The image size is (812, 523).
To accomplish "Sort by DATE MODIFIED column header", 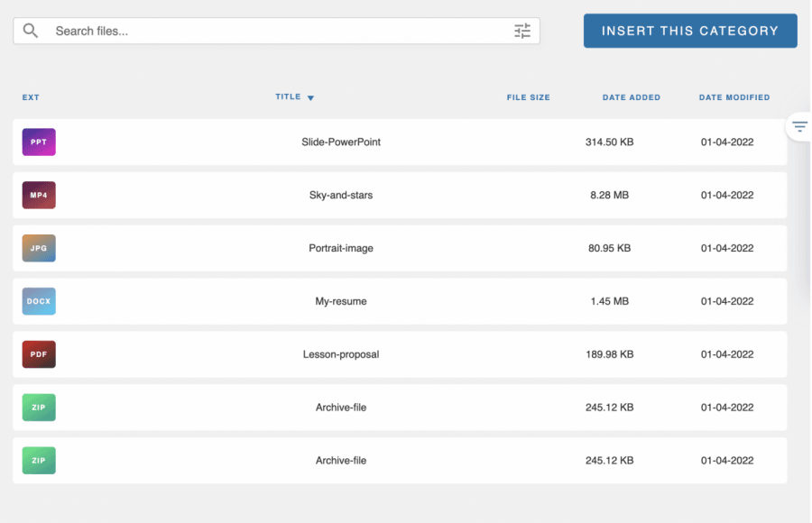I will coord(734,97).
